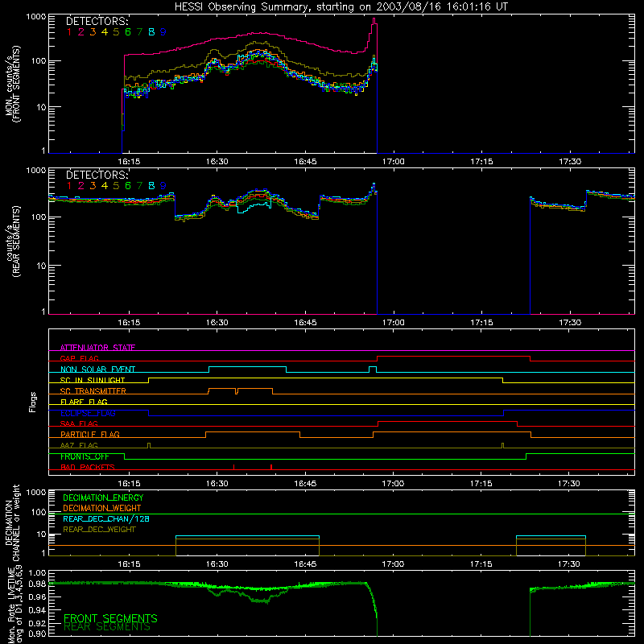644x644 pixels.
Task: Click the FRONTS_OFF flag label
Action: coord(85,456)
